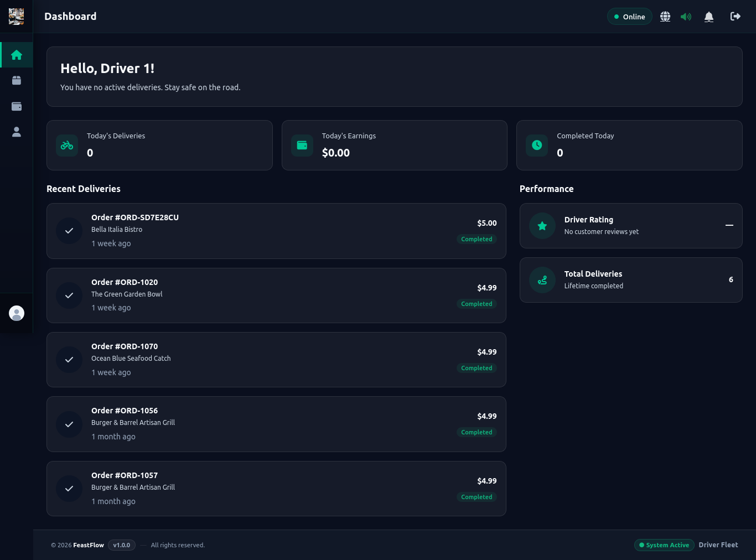Open notifications bell icon
The height and width of the screenshot is (560, 756).
click(709, 17)
